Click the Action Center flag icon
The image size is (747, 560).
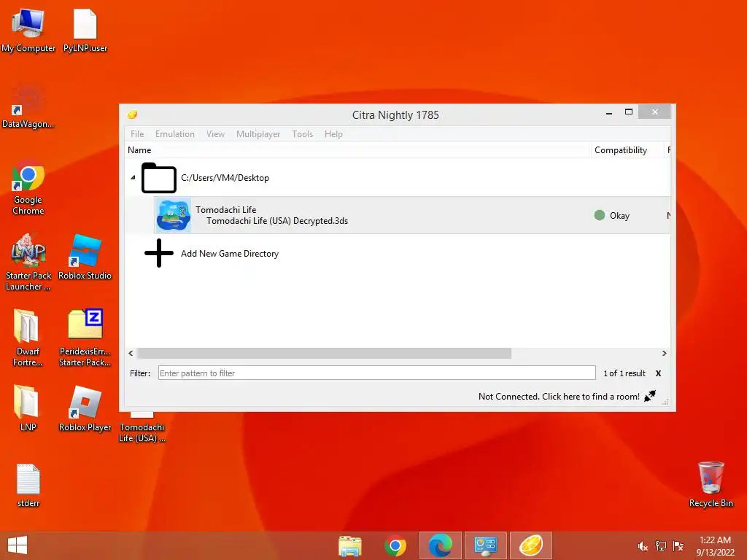(678, 546)
